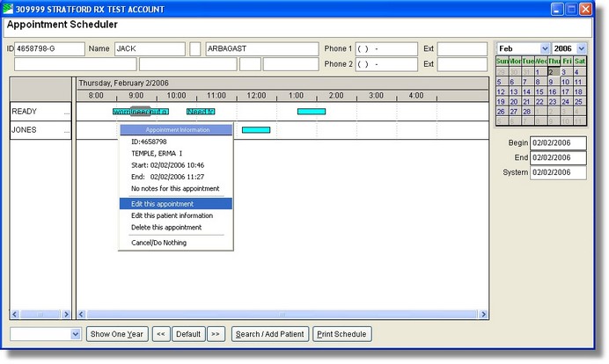Click the Begin date field
The image size is (609, 364).
[558, 142]
